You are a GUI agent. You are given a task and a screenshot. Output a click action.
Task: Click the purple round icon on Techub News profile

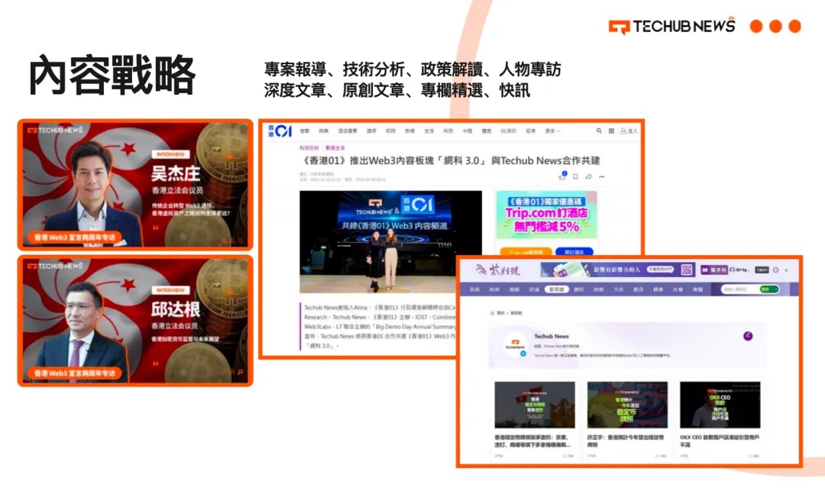748,336
